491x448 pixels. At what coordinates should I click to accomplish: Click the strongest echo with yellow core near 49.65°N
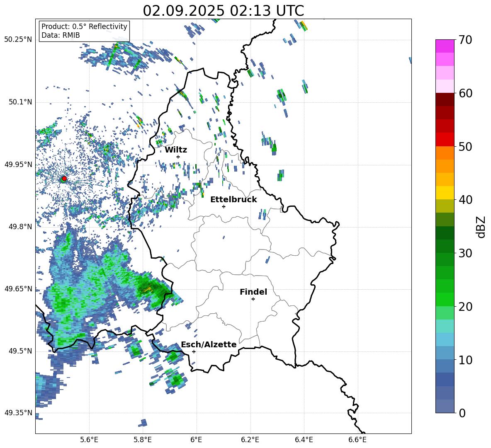coord(148,289)
